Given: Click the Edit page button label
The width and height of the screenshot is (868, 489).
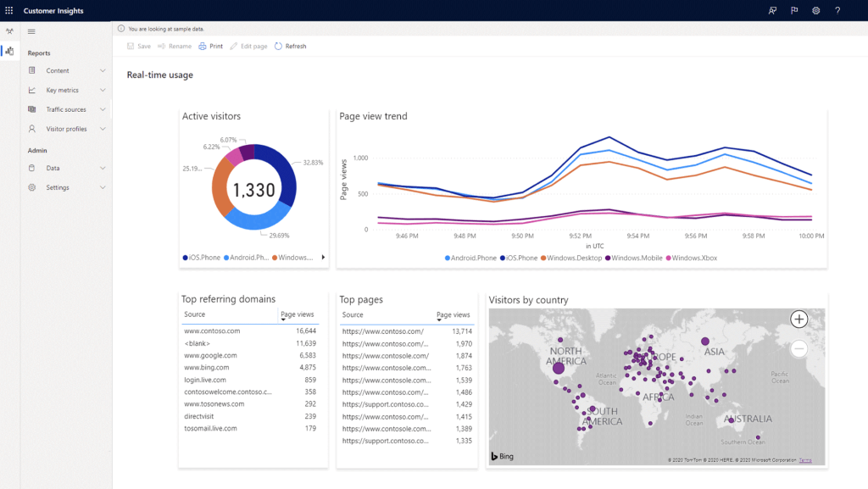Looking at the screenshot, I should 254,47.
